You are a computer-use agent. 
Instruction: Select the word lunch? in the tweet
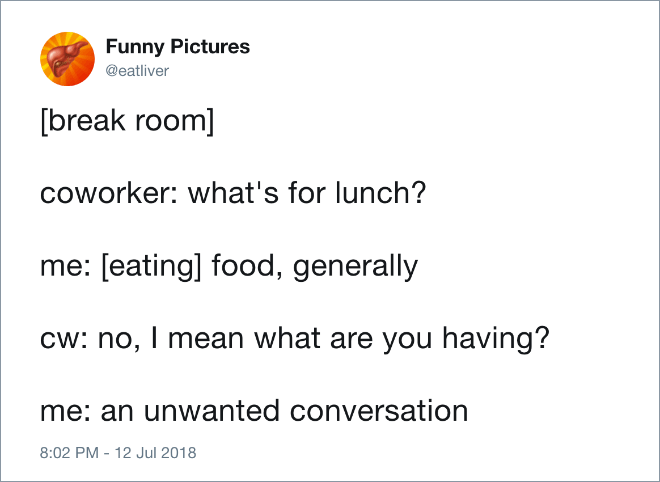(381, 193)
